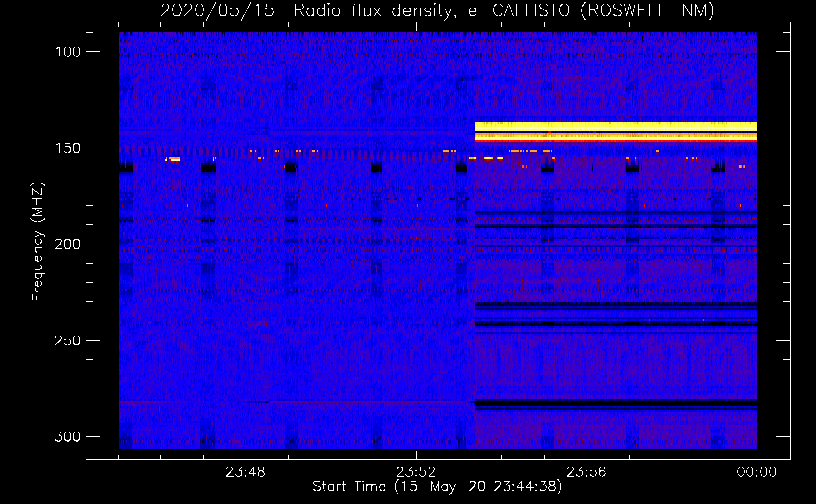Click the '23:52' time tick label
Image resolution: width=816 pixels, height=504 pixels.
[416, 472]
